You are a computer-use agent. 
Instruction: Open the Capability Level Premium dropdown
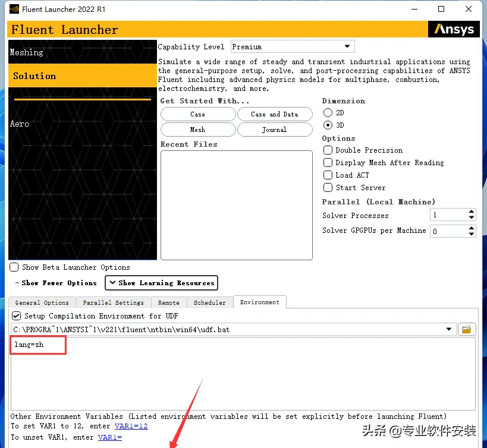293,46
